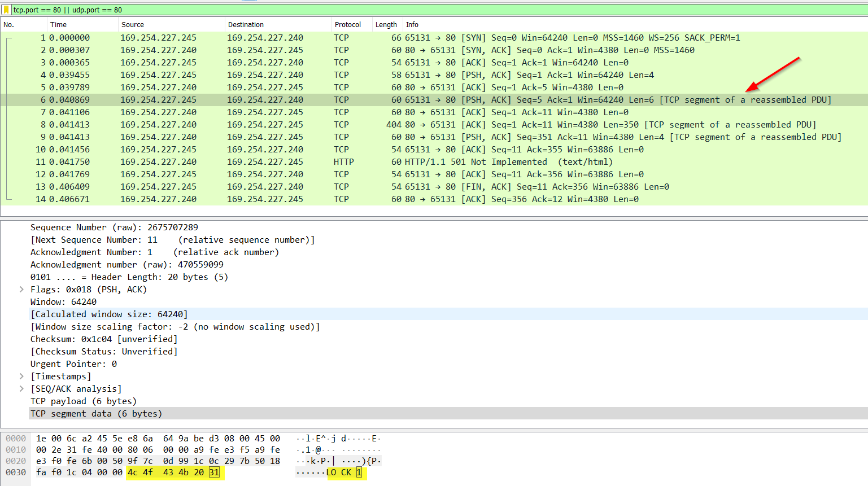This screenshot has width=868, height=486.
Task: Select packet 7 at time 0.041106
Action: point(434,112)
